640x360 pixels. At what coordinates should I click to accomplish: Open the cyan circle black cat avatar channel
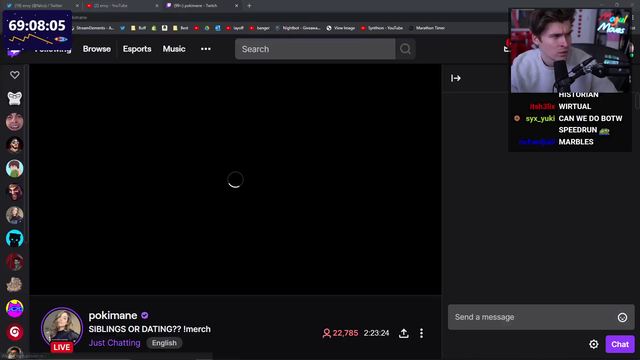coord(15,239)
